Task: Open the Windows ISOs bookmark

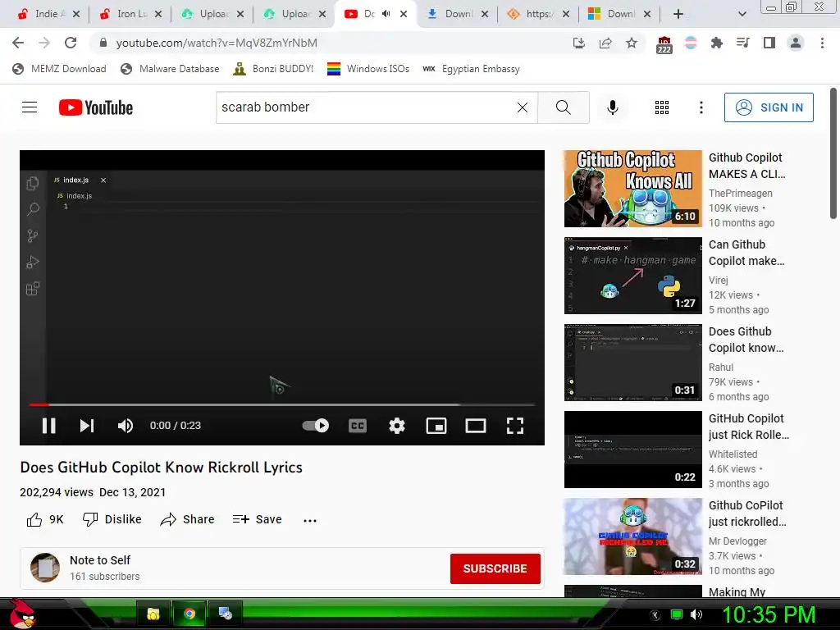Action: pos(368,69)
